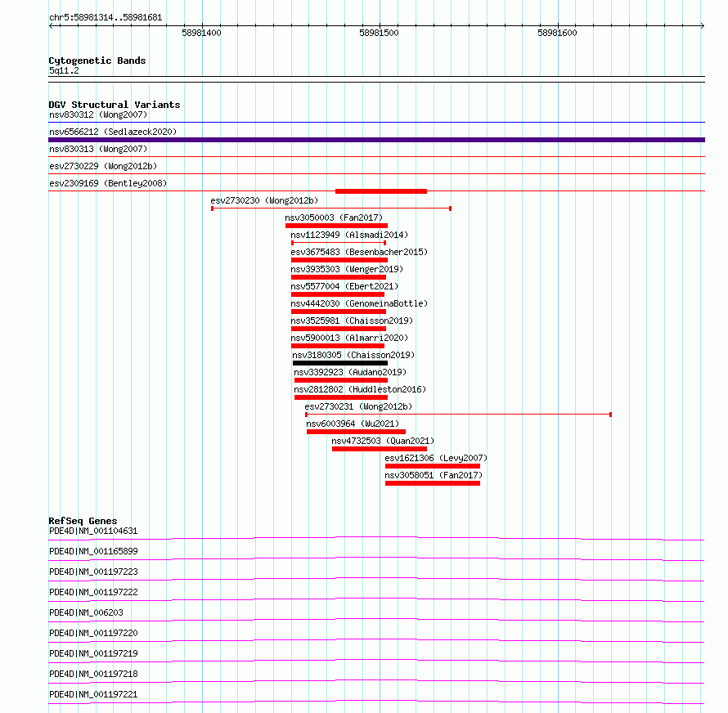
Task: Open variant esv3675483 (Besenbacher2015)
Action: point(359,252)
